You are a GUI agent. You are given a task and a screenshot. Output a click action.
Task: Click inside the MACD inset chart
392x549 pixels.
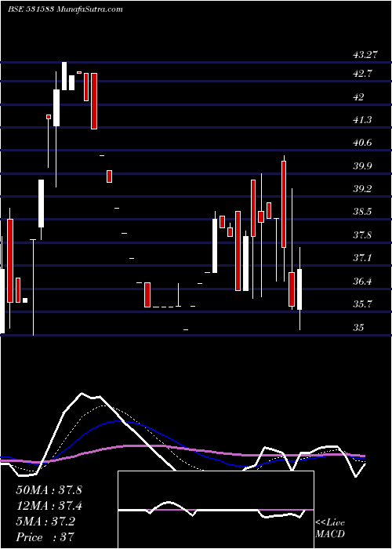point(216,510)
